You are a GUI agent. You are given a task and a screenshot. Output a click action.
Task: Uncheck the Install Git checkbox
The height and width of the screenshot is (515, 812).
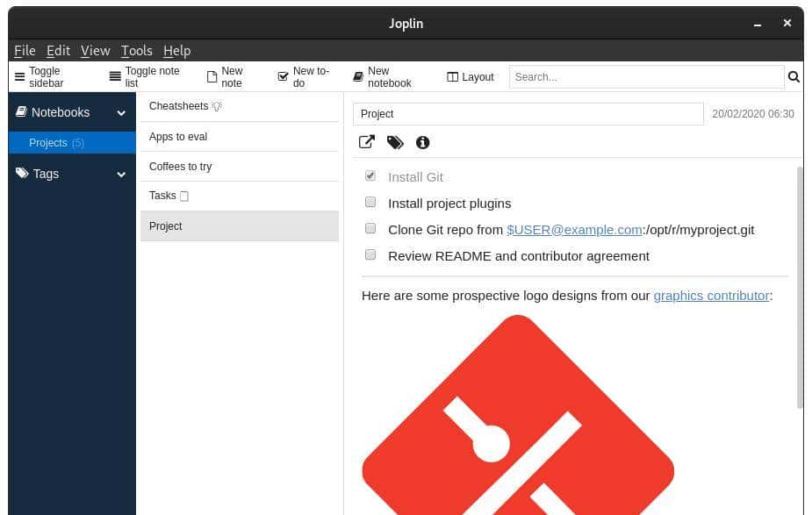[x=370, y=176]
